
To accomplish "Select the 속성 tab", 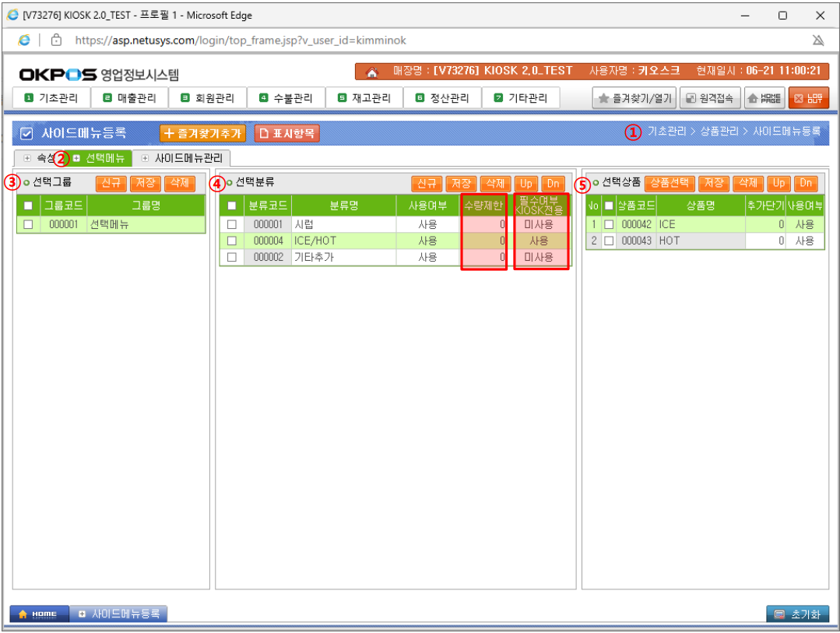I will (x=40, y=158).
